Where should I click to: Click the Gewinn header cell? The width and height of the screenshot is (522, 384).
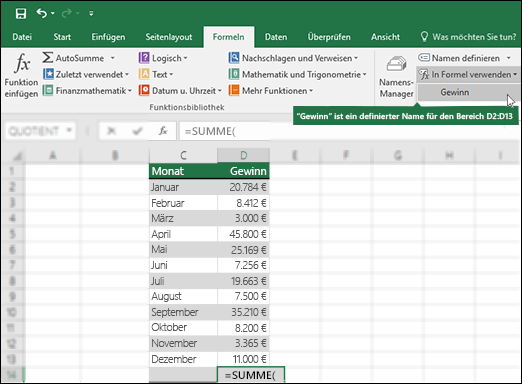click(x=243, y=171)
